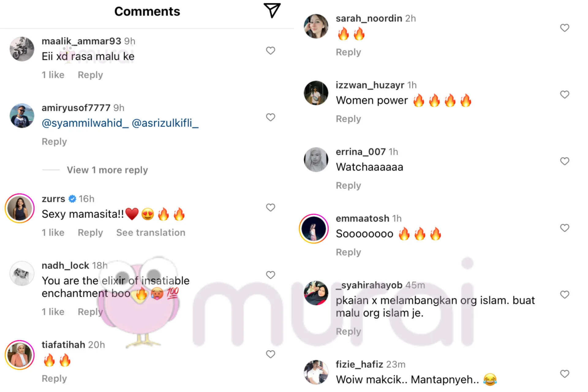588x392 pixels.
Task: Heart nadh_lock's comment
Action: [x=270, y=275]
